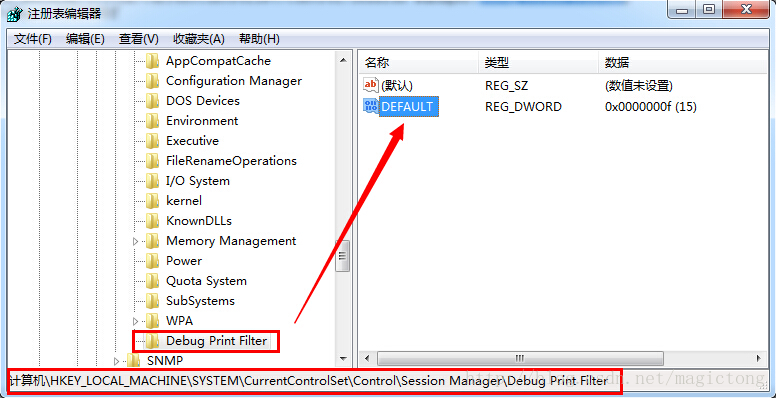
Task: Click the WPA folder icon
Action: (x=152, y=321)
